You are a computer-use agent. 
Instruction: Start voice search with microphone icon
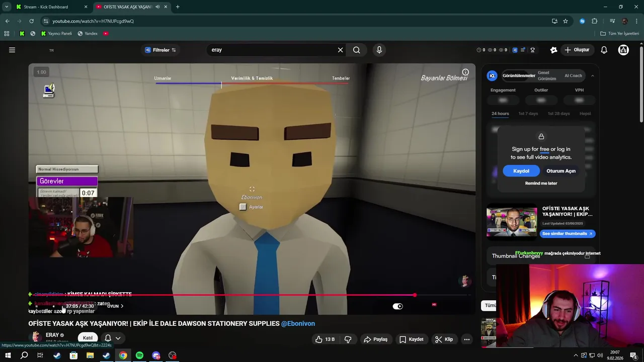pyautogui.click(x=379, y=50)
